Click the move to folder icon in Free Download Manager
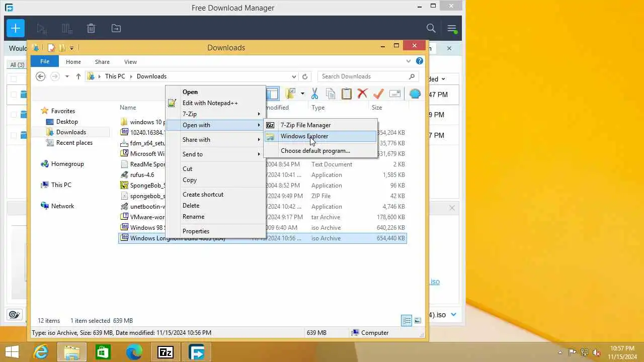 pos(116,29)
